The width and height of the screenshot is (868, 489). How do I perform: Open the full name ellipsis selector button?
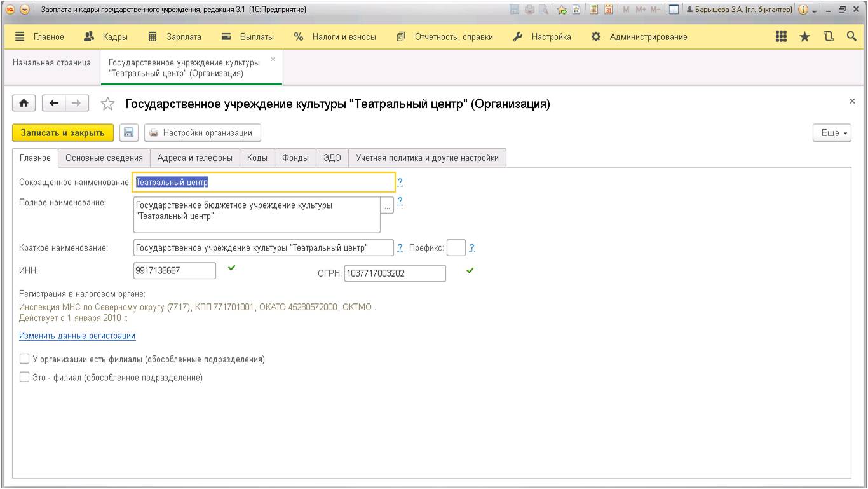(x=387, y=207)
